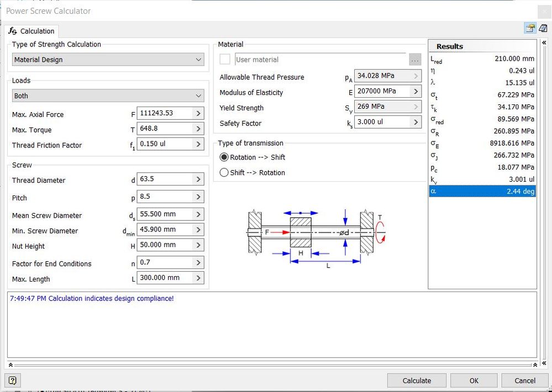Screen dimensions: 552x392
Task: Click the Max. Axial Force input field
Action: pyautogui.click(x=165, y=113)
